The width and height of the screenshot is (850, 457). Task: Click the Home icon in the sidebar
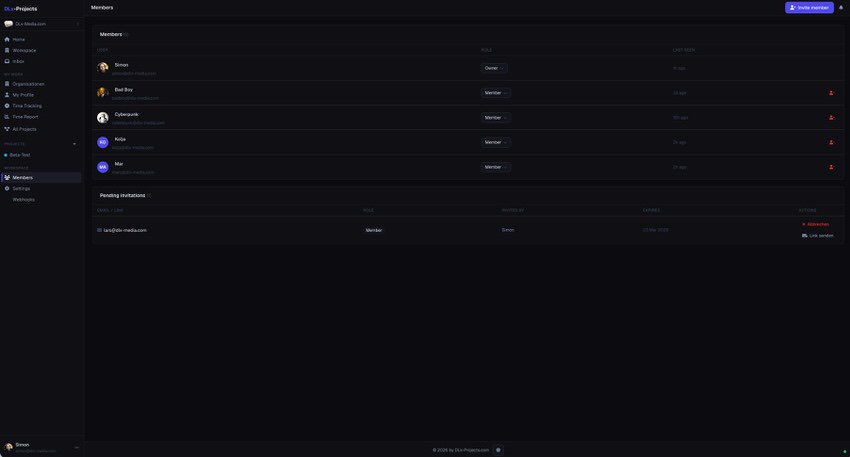tap(7, 39)
